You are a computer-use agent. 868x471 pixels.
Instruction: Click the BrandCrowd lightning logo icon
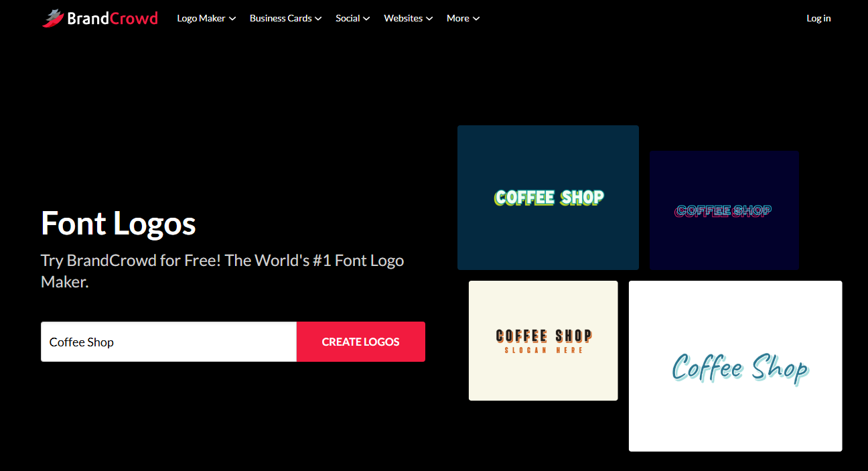point(53,18)
